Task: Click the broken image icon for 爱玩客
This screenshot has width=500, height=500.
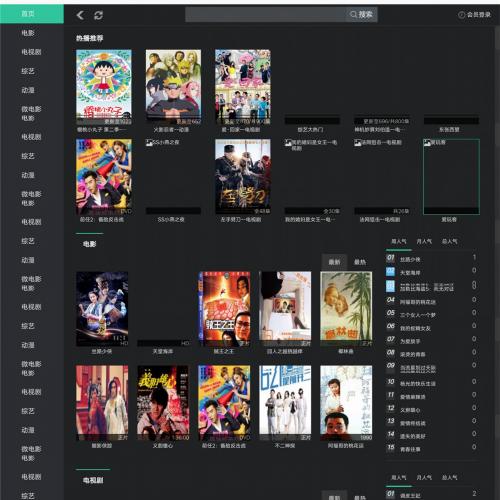Action: coord(427,143)
